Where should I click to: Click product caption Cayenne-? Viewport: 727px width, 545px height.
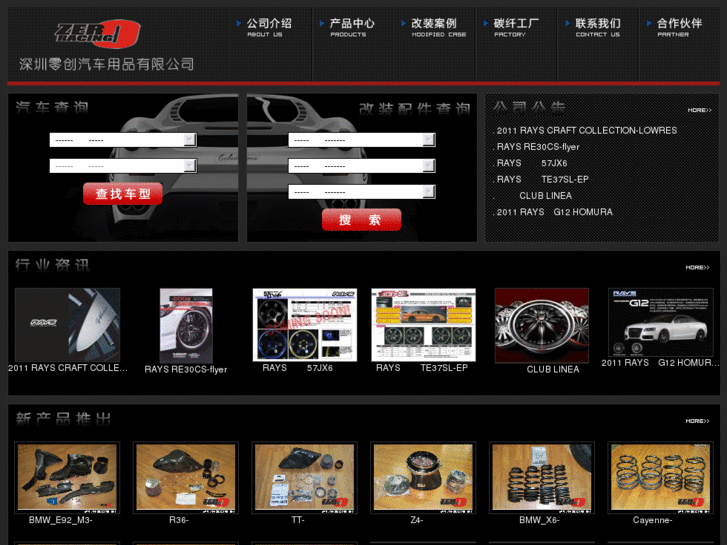tap(652, 520)
